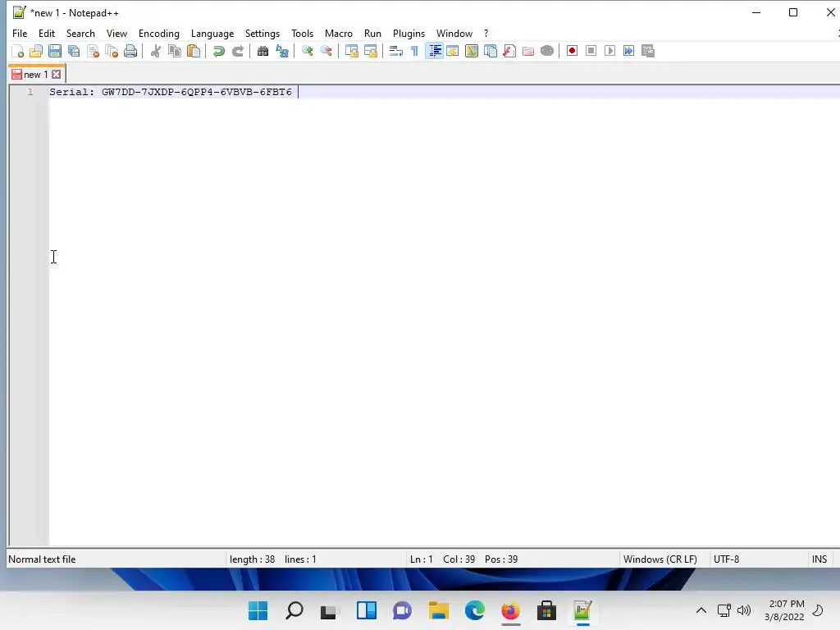Click User Defined Language toolbar icon

(453, 51)
